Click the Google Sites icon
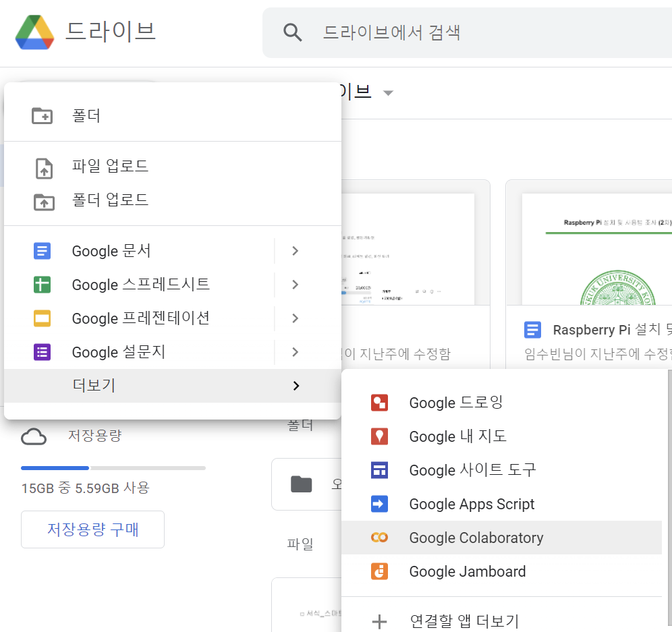 tap(379, 470)
